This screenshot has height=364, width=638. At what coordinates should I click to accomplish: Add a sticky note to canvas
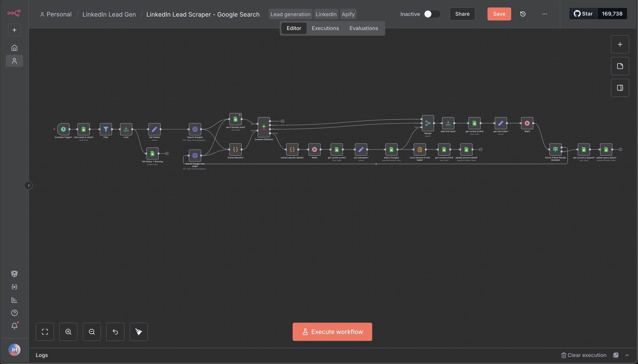(620, 66)
